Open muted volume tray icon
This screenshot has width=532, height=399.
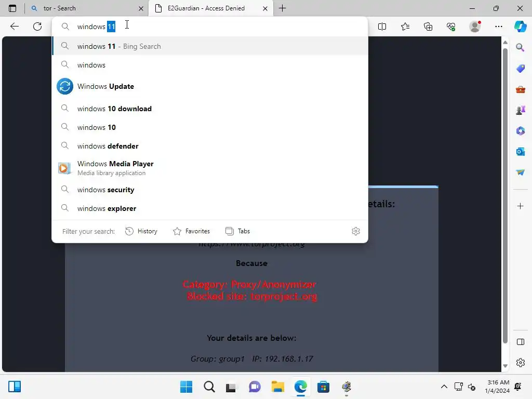(x=472, y=387)
